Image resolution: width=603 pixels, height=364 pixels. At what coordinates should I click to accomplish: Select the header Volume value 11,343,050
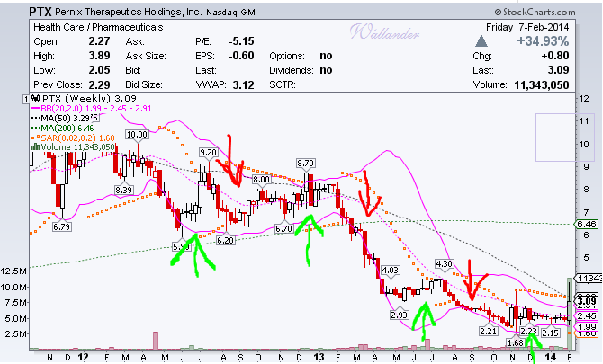(542, 84)
